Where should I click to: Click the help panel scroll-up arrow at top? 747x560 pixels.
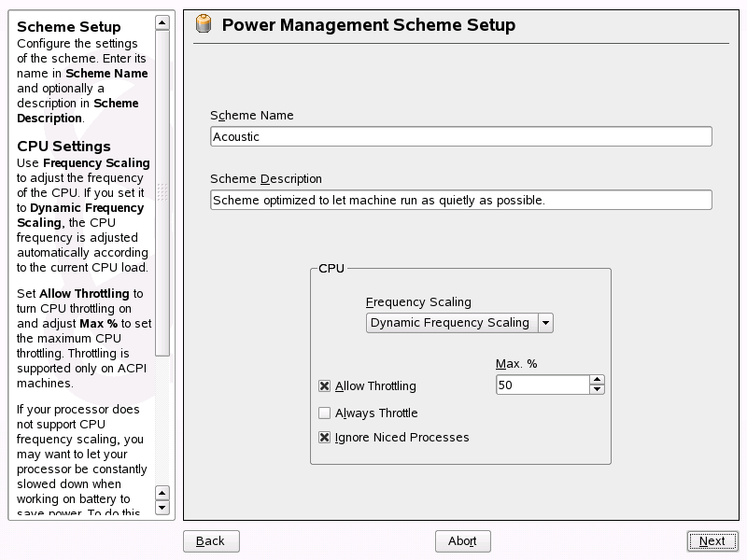pos(162,22)
